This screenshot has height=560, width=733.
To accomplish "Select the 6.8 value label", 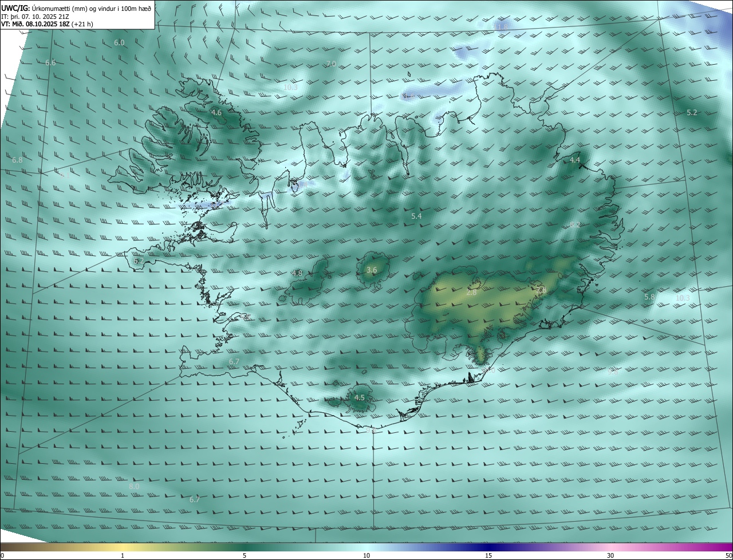I will [17, 160].
